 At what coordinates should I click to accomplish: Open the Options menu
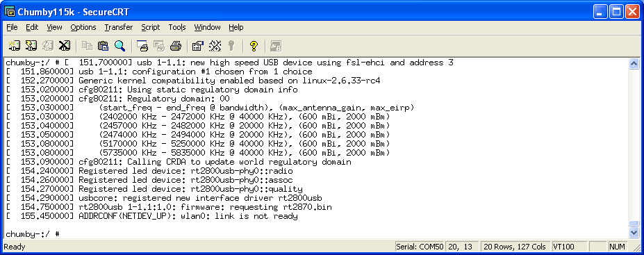(x=83, y=27)
